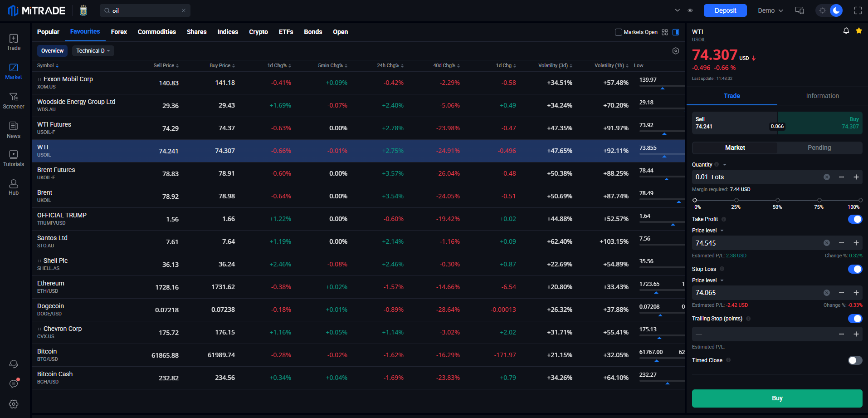Select the Buy 74.307 side
This screenshot has width=868, height=418.
(820, 123)
